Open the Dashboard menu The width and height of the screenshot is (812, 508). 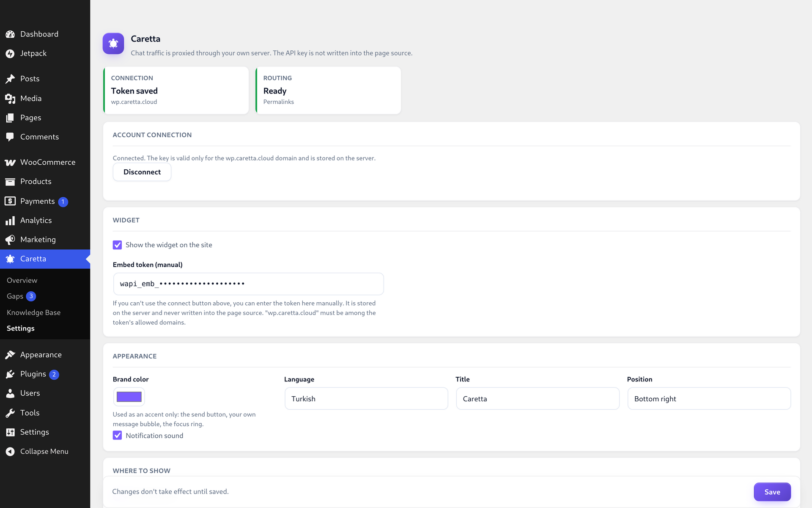45,34
